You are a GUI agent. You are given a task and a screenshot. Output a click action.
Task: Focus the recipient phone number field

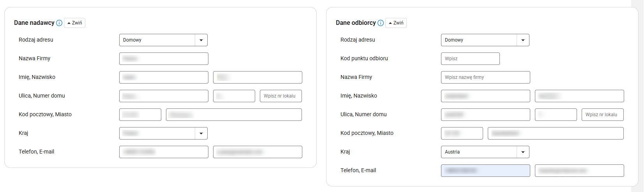coord(485,171)
